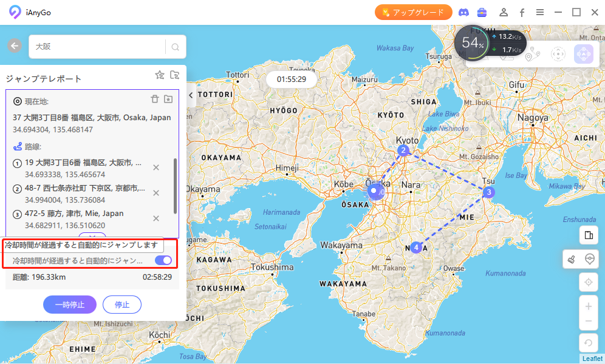Click the 大阪 search input field
The width and height of the screenshot is (605, 364).
(97, 47)
